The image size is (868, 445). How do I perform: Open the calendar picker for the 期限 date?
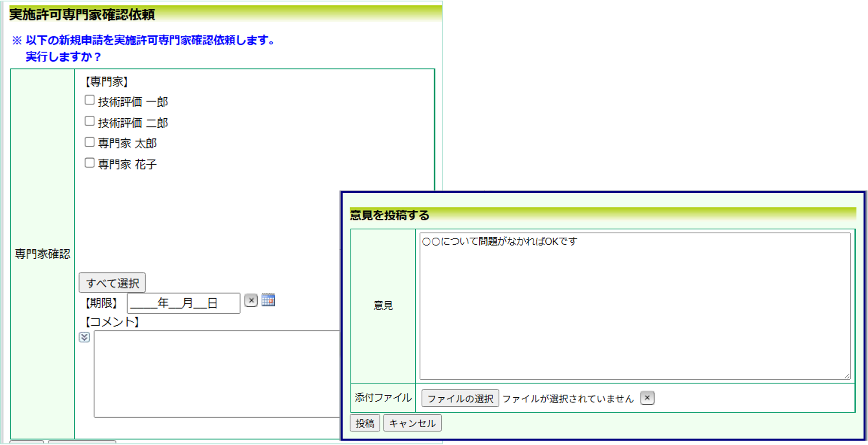click(268, 300)
